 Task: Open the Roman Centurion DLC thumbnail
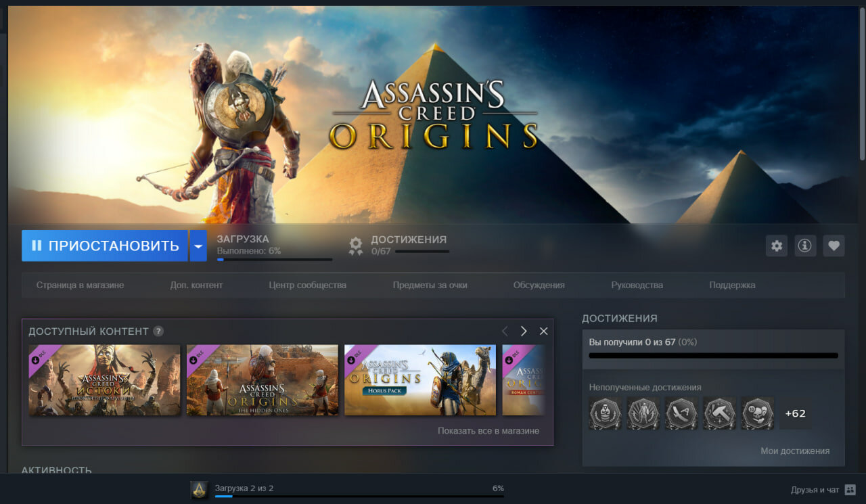tap(524, 380)
